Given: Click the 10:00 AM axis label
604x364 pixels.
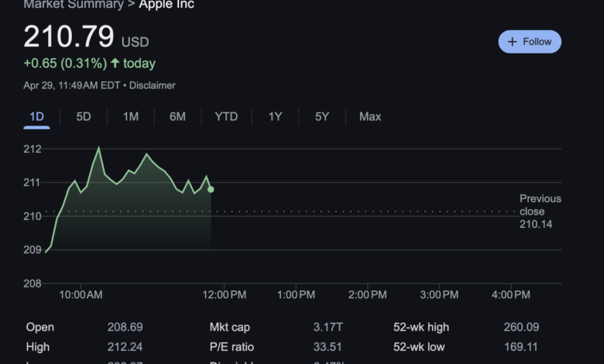Looking at the screenshot, I should click(x=81, y=294).
